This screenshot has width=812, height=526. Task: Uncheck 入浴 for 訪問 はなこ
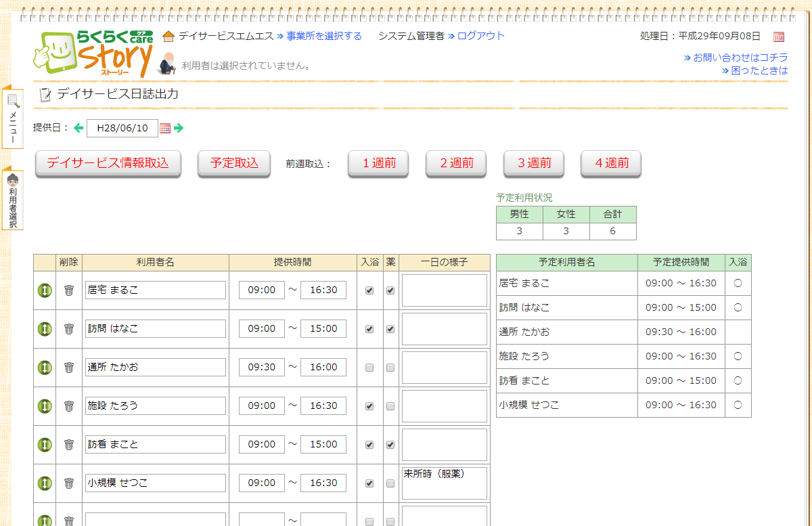point(369,329)
